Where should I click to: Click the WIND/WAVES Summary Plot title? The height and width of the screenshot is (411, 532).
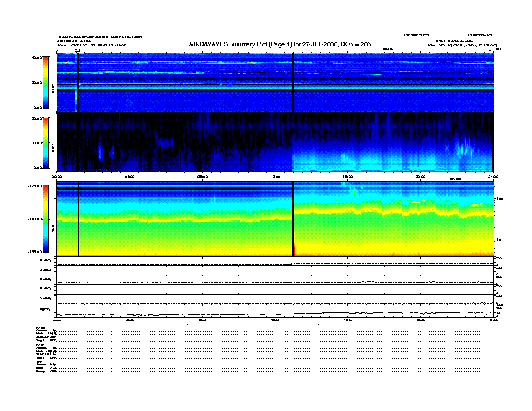point(279,44)
